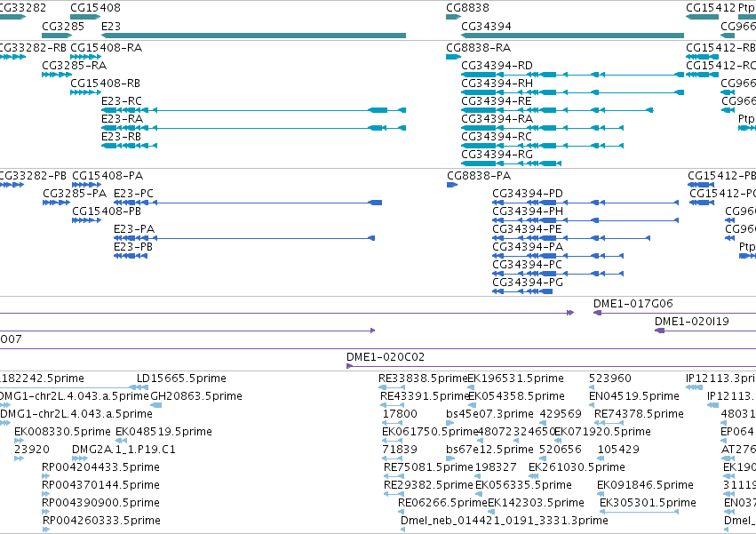Select the E23-PA coding sequence
Image resolution: width=756 pixels, height=534 pixels.
(x=244, y=238)
